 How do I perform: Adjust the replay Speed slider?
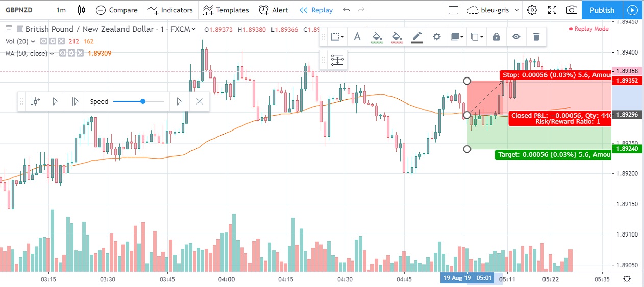click(x=143, y=101)
